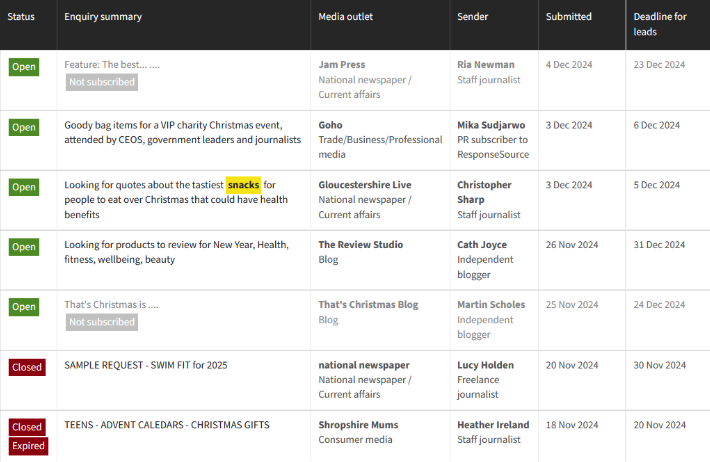Open the tastiest snacks quotes enquiry

[x=176, y=199]
